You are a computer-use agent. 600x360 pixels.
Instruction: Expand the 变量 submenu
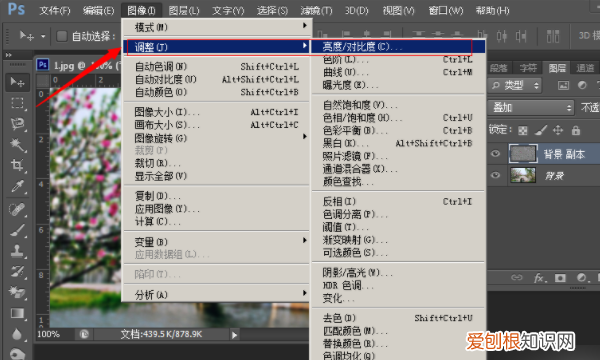(x=217, y=241)
